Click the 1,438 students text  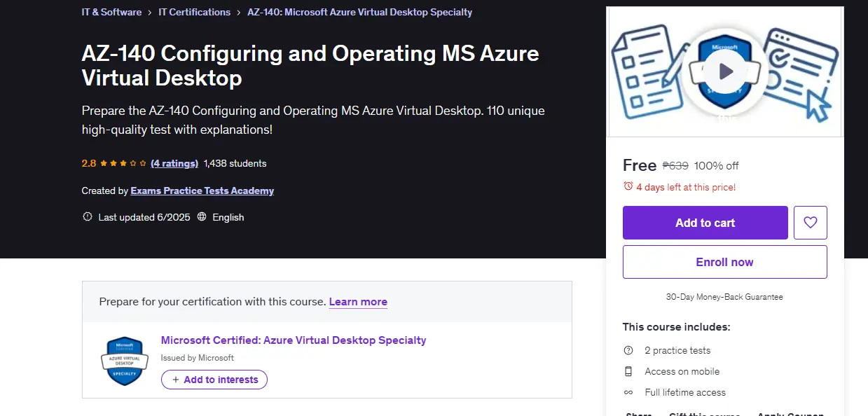pos(235,163)
